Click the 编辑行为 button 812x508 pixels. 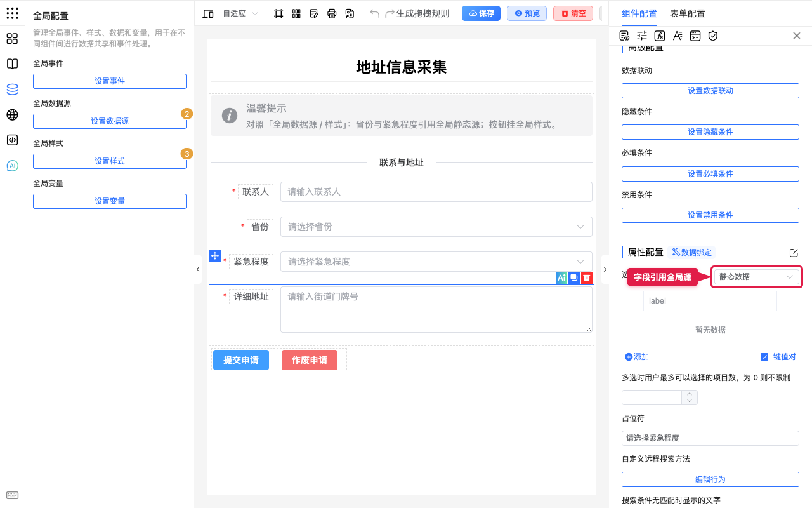point(710,479)
